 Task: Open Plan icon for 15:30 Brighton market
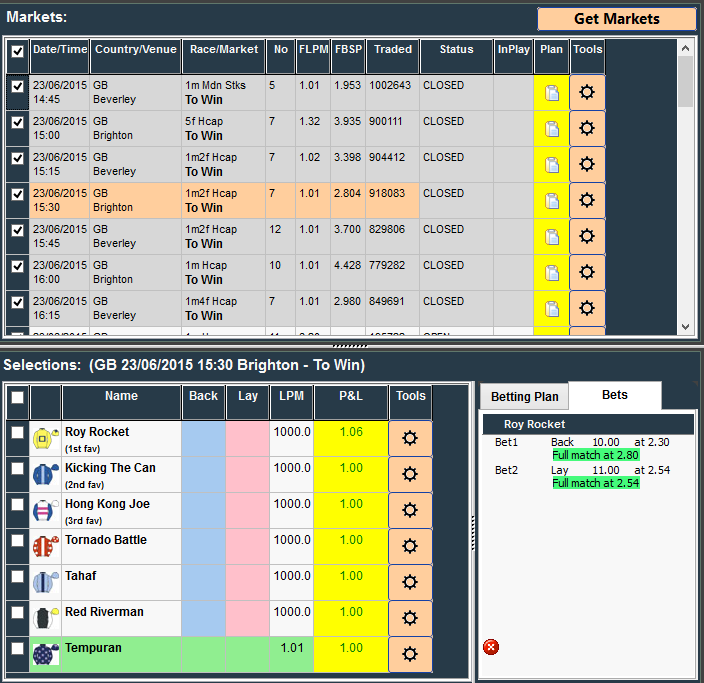click(551, 200)
